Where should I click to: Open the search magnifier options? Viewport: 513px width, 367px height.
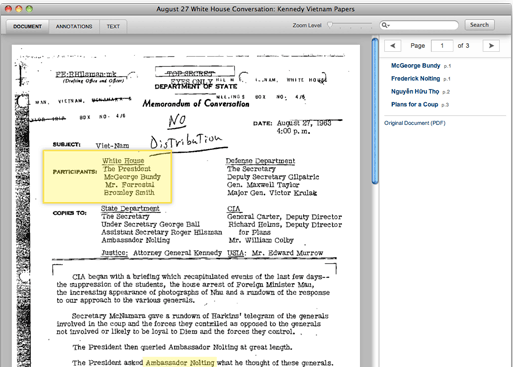pyautogui.click(x=385, y=25)
